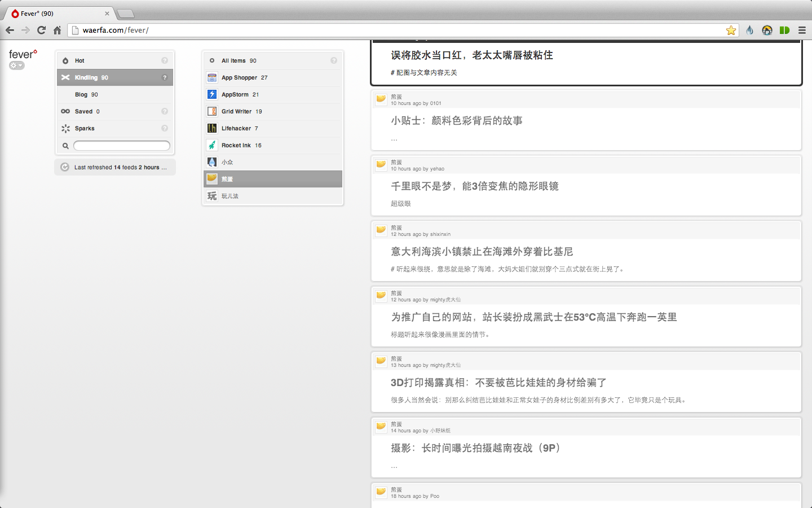Viewport: 812px width, 508px height.
Task: Click the text '10 hours ago by yehao'
Action: point(417,169)
